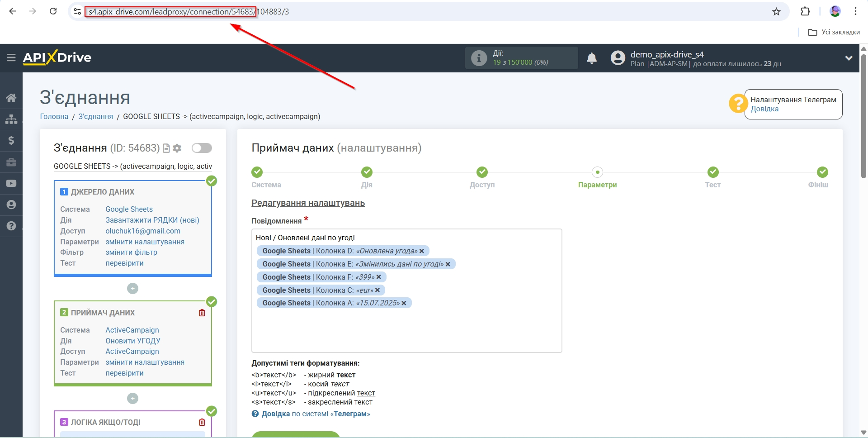This screenshot has width=868, height=438.
Task: Toggle the connection on/off switch
Action: click(x=202, y=148)
